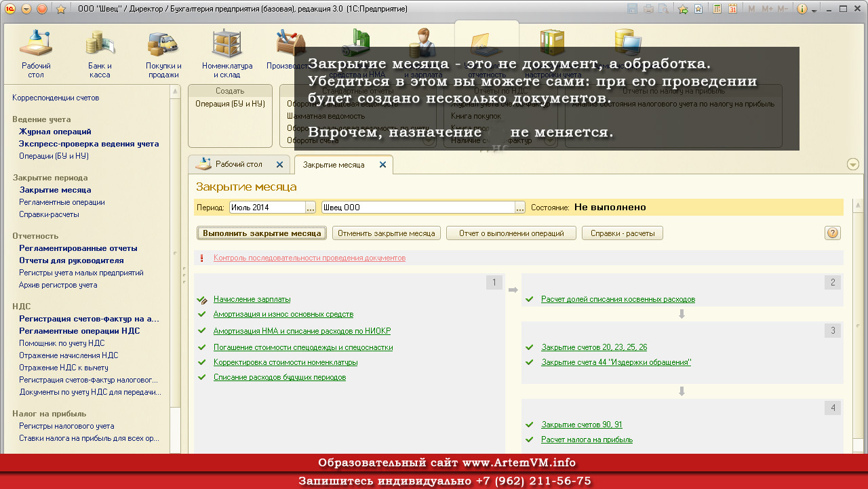Open the star Favorites icon in the title bar
Viewport: 868px width, 489px height.
(x=60, y=9)
